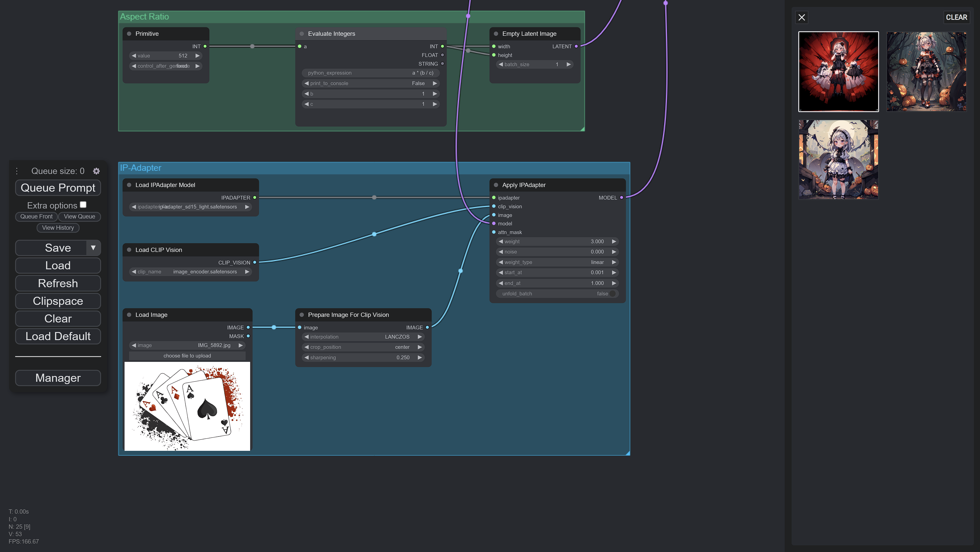Image resolution: width=980 pixels, height=552 pixels.
Task: Select the red background character thumbnail
Action: [x=839, y=72]
